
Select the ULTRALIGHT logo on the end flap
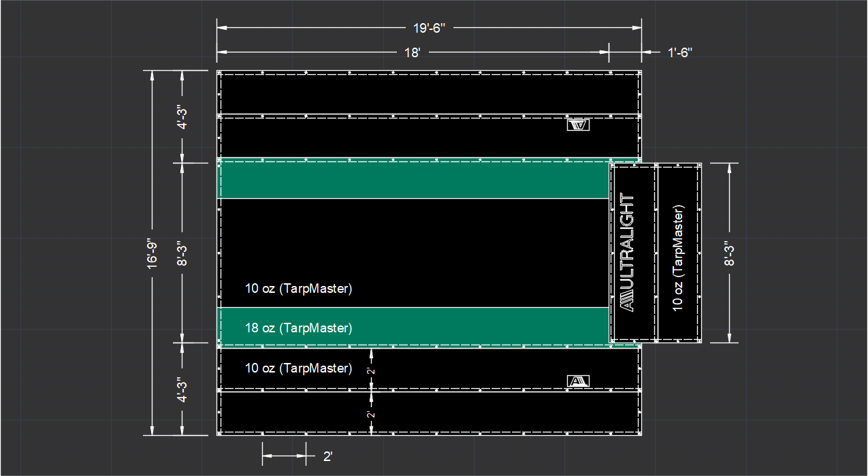tap(627, 253)
